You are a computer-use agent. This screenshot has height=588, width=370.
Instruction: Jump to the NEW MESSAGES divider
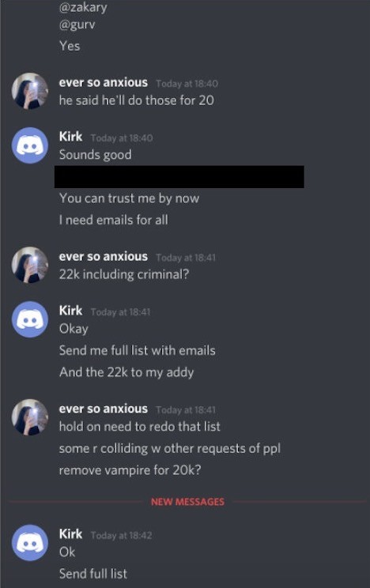pyautogui.click(x=187, y=502)
